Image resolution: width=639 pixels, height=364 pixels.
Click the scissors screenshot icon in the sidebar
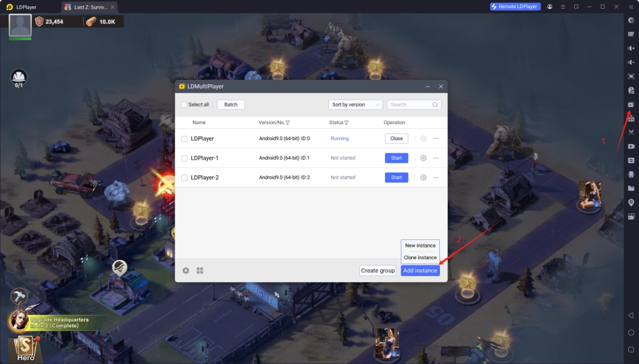point(631,132)
